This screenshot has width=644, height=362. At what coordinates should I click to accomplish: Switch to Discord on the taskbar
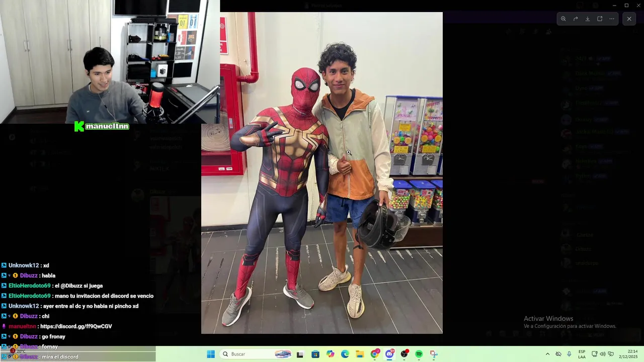coord(389,354)
